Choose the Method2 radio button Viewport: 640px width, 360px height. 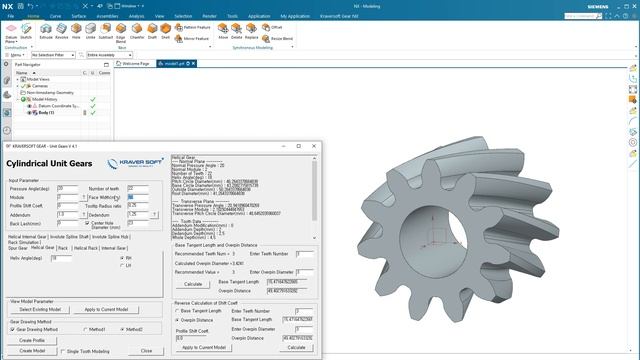122,329
